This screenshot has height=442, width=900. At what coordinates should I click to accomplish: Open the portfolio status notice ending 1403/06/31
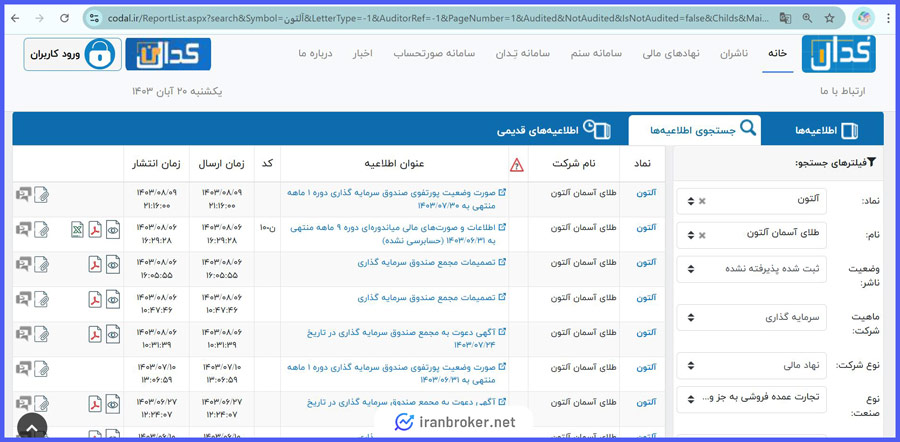(397, 374)
